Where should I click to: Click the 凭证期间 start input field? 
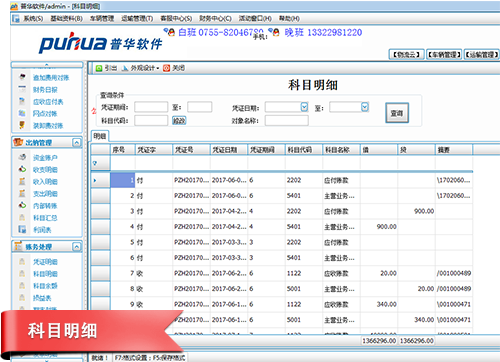tap(151, 107)
